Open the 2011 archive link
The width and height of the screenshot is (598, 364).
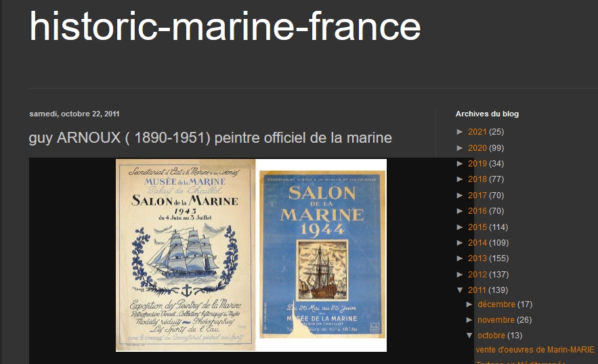[x=477, y=290]
